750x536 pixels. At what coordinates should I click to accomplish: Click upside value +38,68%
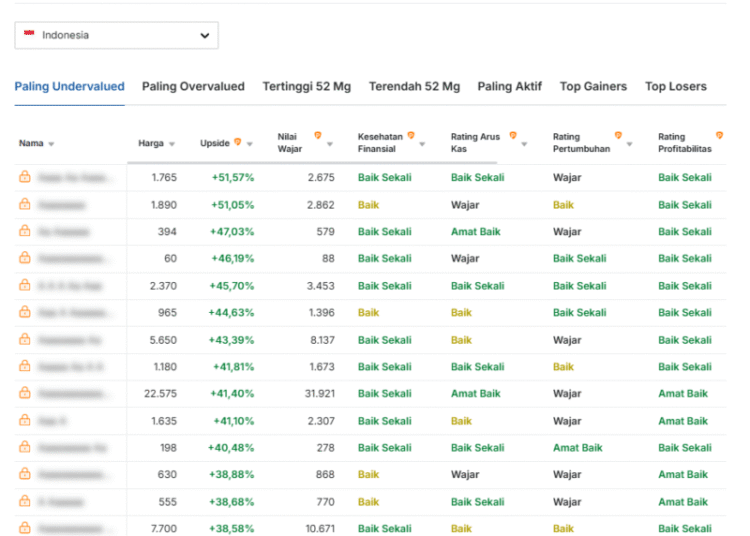click(232, 502)
